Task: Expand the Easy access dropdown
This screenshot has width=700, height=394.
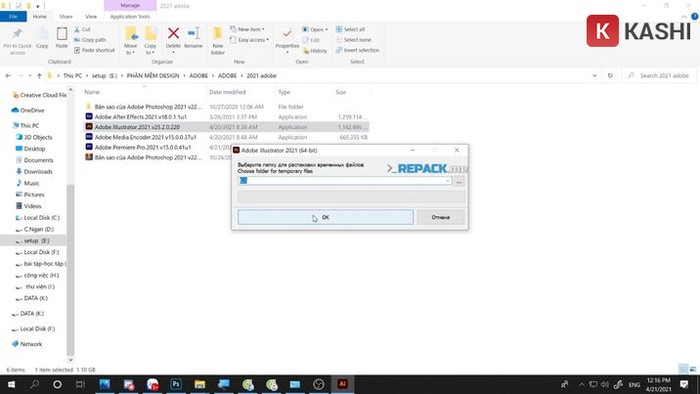Action: [x=249, y=40]
